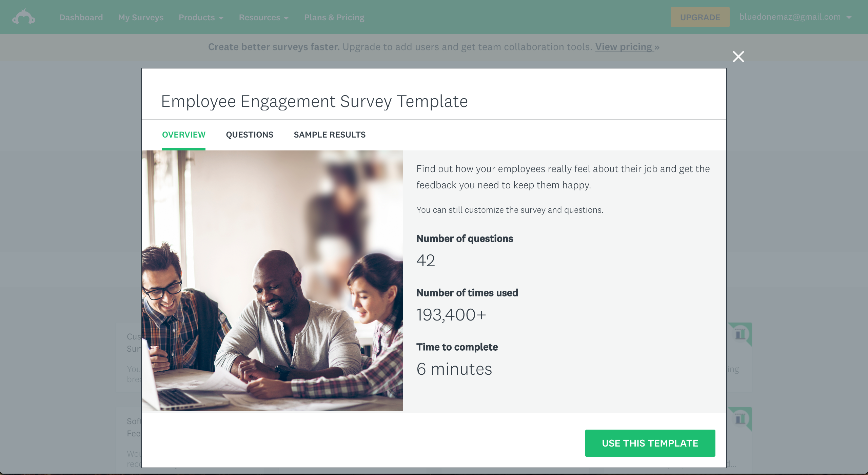Click the SurveyMonkey logo icon
This screenshot has height=475, width=868.
tap(24, 17)
